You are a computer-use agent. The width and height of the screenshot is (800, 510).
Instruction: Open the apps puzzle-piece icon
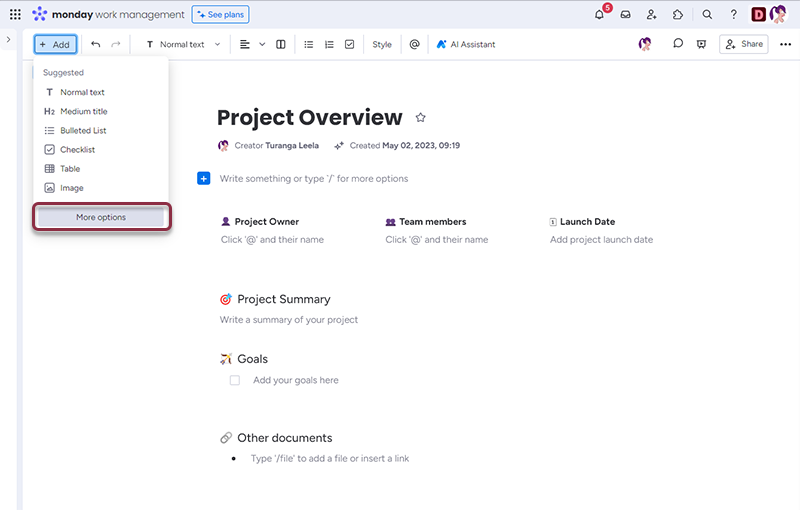tap(678, 15)
